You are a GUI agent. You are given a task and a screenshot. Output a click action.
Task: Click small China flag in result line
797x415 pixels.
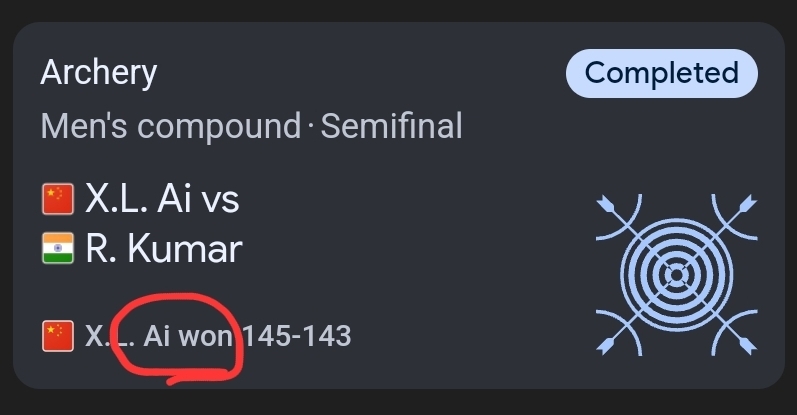(x=58, y=335)
